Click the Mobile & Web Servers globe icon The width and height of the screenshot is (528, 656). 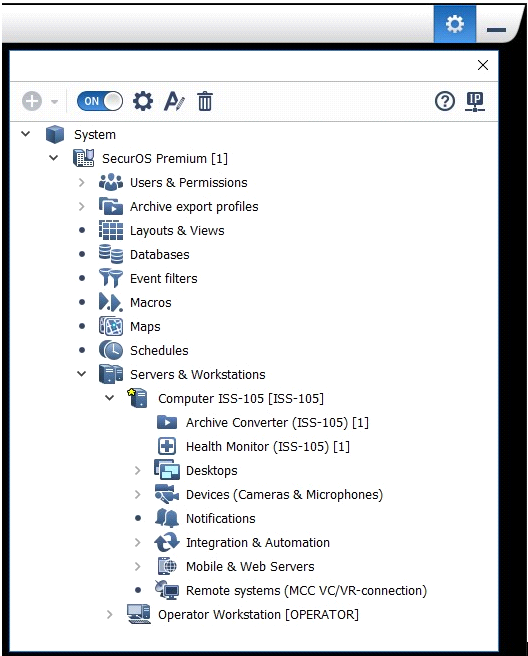coord(167,566)
